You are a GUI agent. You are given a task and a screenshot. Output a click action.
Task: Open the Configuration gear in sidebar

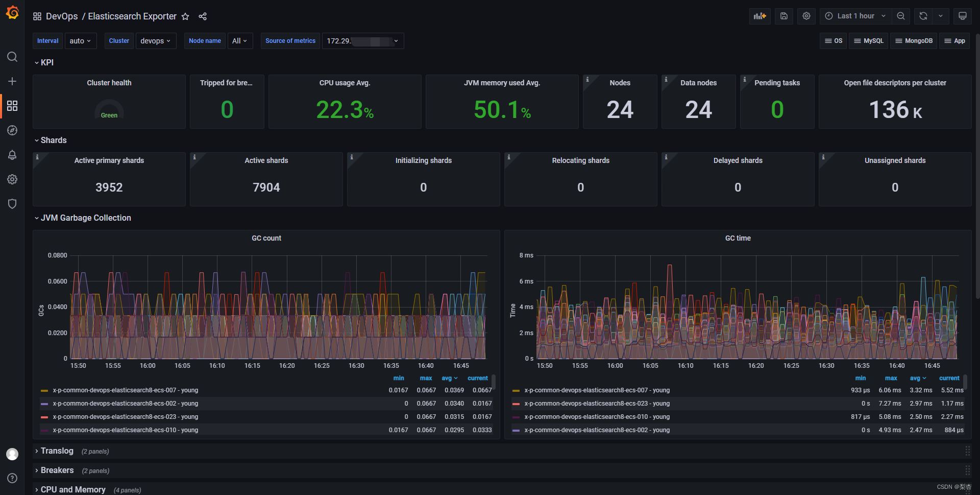[x=12, y=179]
